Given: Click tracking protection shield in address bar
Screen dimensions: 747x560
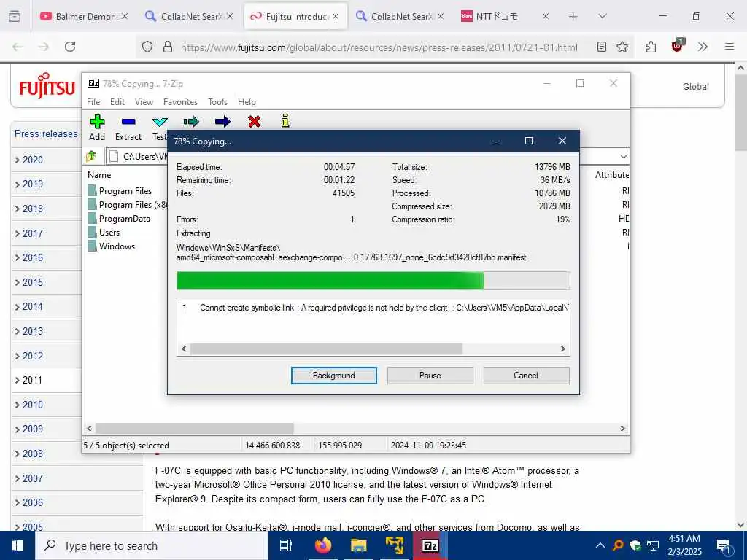Looking at the screenshot, I should click(147, 47).
